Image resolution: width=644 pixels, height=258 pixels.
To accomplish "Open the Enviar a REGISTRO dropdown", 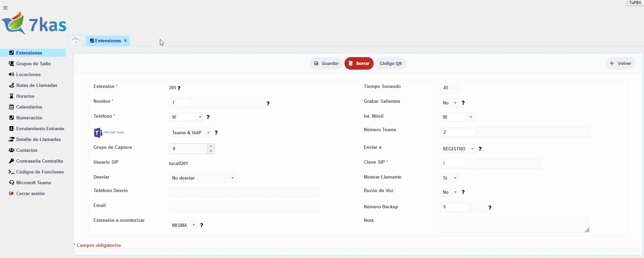I will click(458, 149).
